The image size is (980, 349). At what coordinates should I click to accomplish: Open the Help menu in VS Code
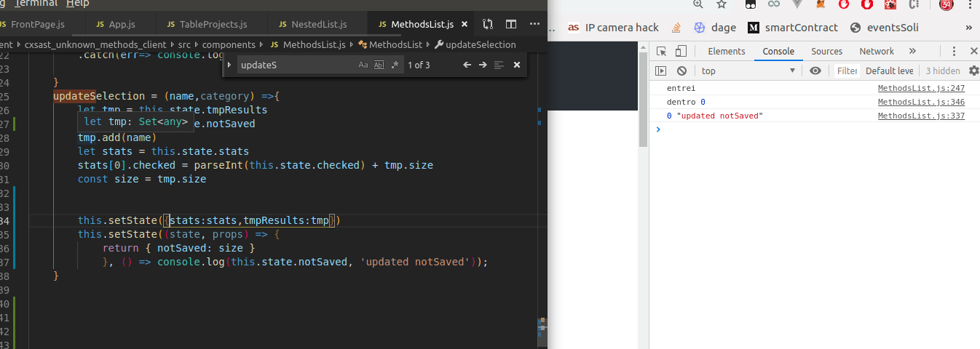[x=78, y=4]
